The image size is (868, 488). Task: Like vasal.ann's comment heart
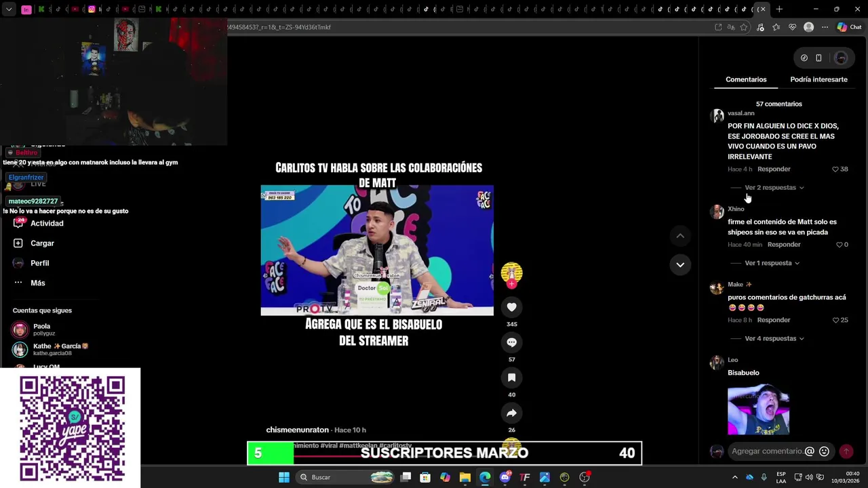(x=835, y=169)
